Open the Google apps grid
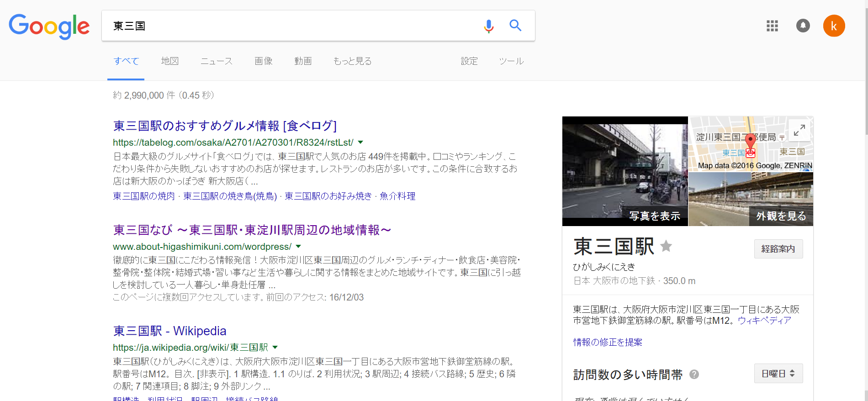 coord(772,26)
